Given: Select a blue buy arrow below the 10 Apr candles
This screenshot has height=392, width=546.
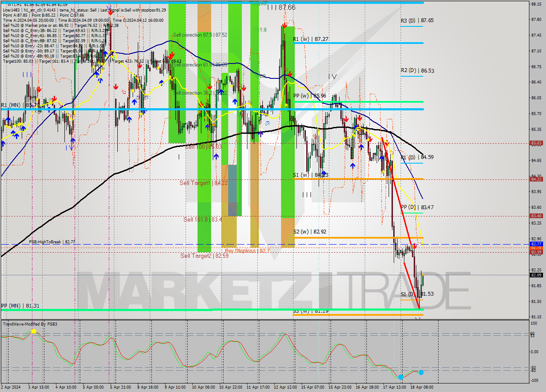Looking at the screenshot, I should click(x=216, y=156).
